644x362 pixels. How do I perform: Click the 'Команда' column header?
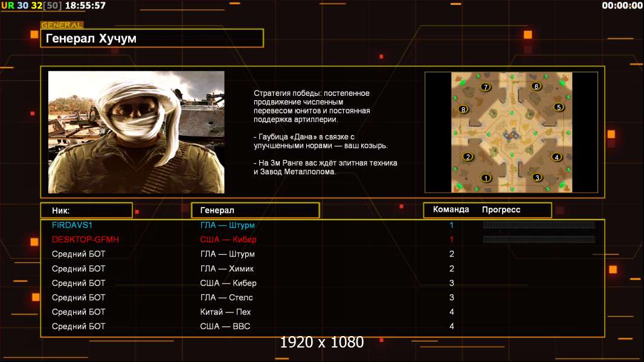(x=451, y=209)
